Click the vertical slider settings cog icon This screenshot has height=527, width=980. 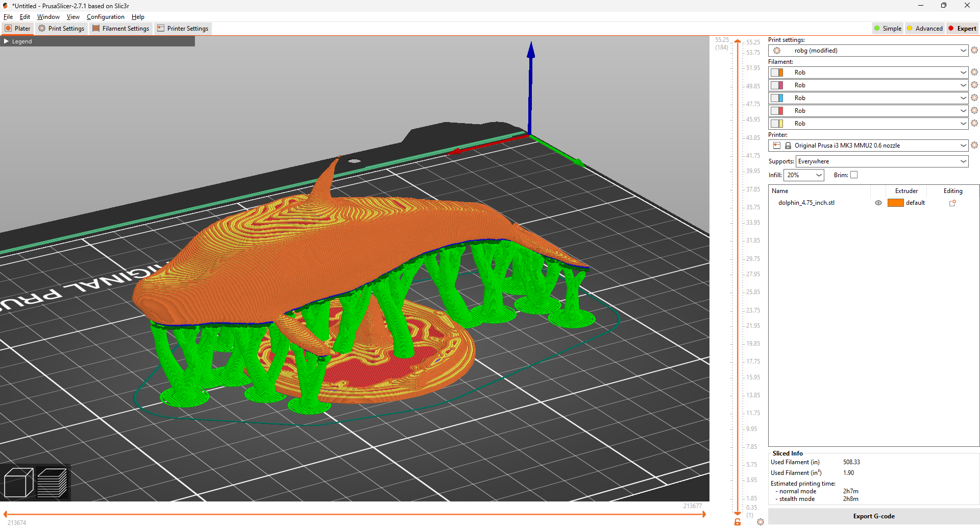761,521
